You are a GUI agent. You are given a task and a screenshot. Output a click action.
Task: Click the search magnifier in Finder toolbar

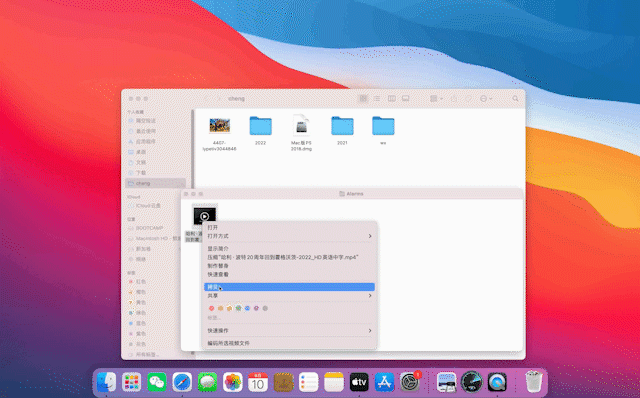click(x=515, y=98)
